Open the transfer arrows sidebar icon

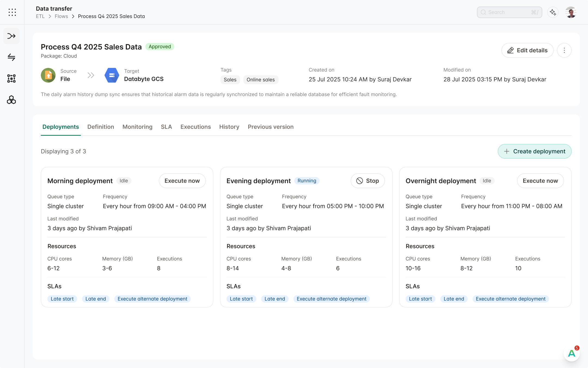(11, 57)
